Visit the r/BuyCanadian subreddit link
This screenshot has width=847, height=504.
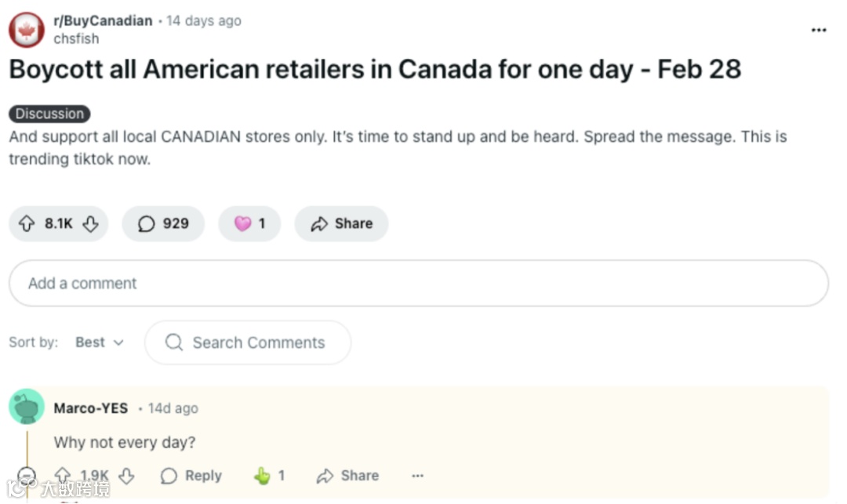point(103,21)
